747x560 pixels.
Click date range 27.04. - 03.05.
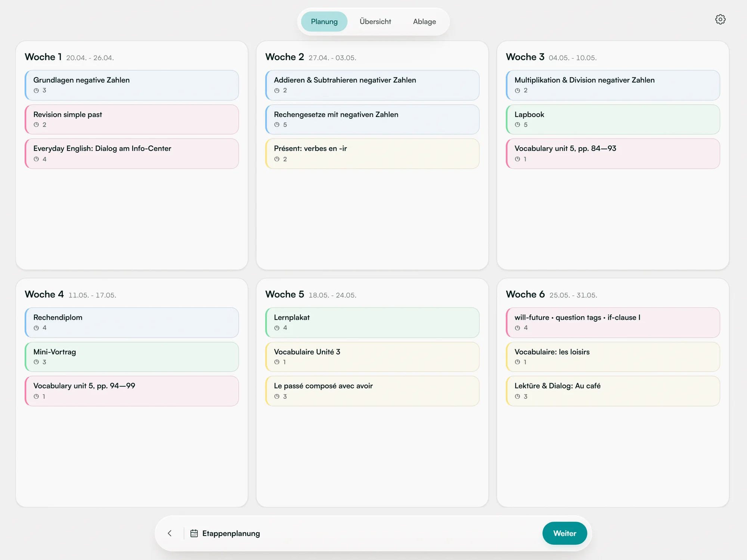click(x=332, y=58)
